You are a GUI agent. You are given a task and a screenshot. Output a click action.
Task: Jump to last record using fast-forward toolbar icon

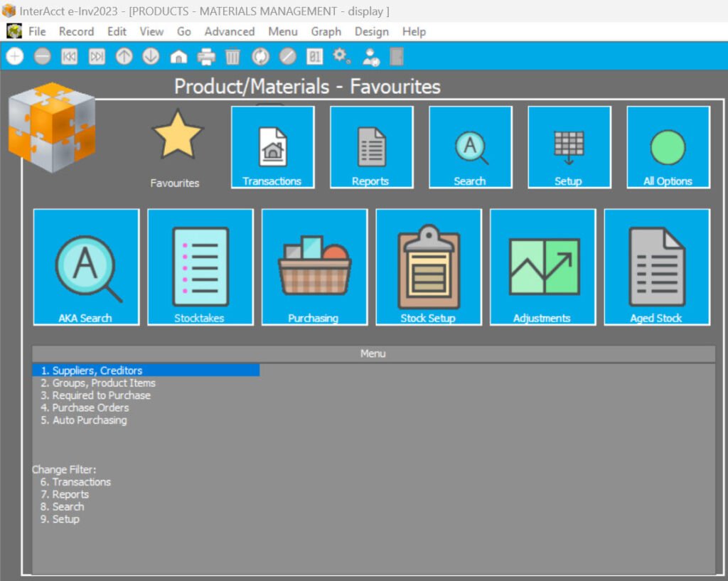click(97, 57)
